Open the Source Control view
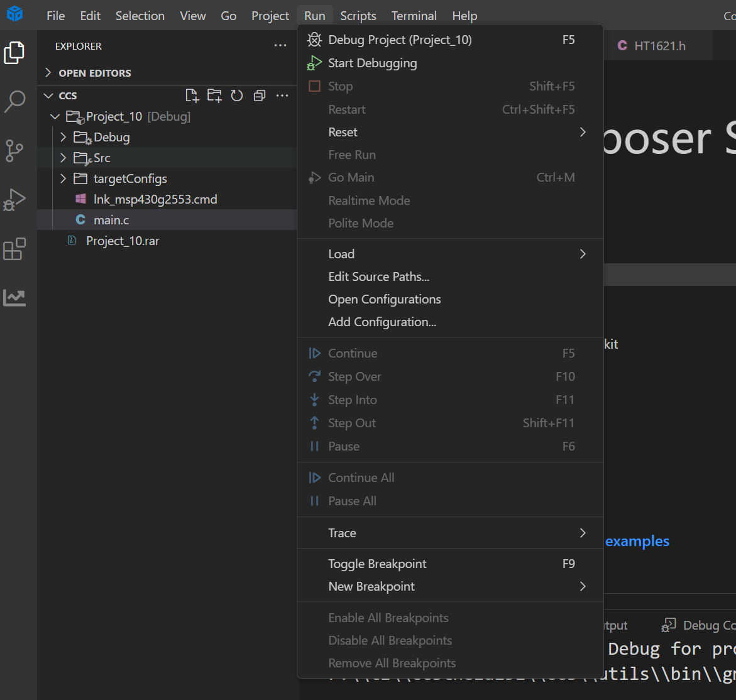736x700 pixels. [14, 151]
